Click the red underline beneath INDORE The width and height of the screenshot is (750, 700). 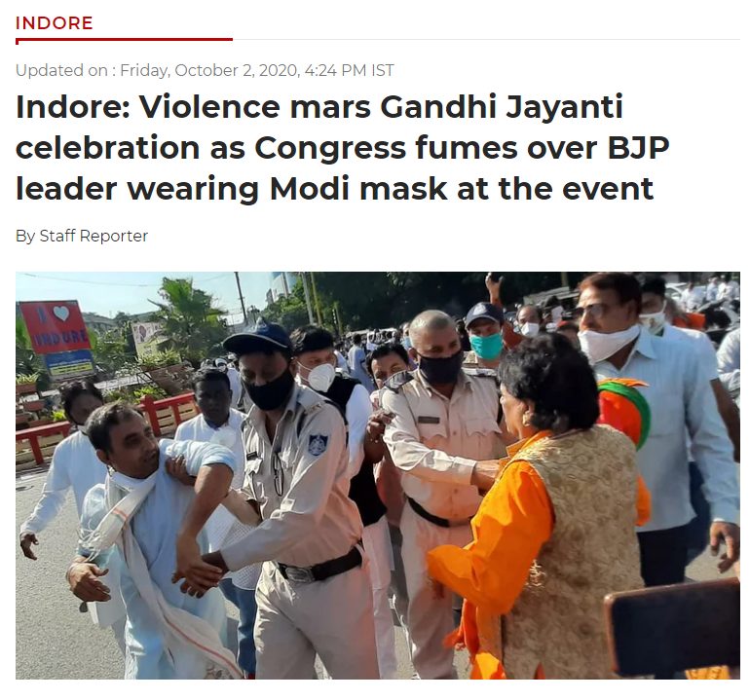point(124,41)
